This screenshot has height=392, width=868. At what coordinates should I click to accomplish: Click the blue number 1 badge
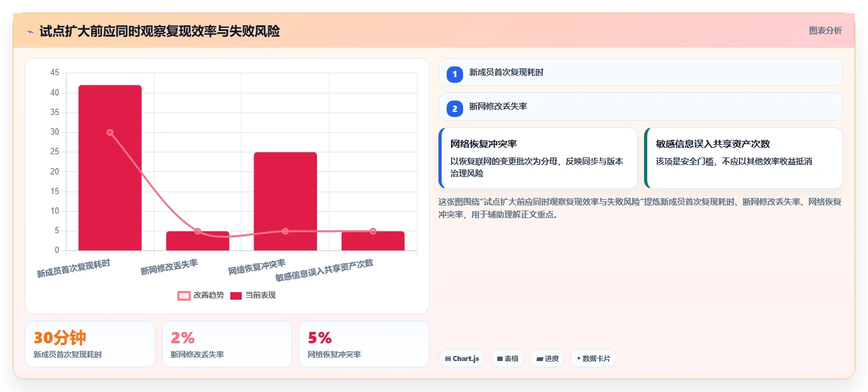click(x=454, y=74)
